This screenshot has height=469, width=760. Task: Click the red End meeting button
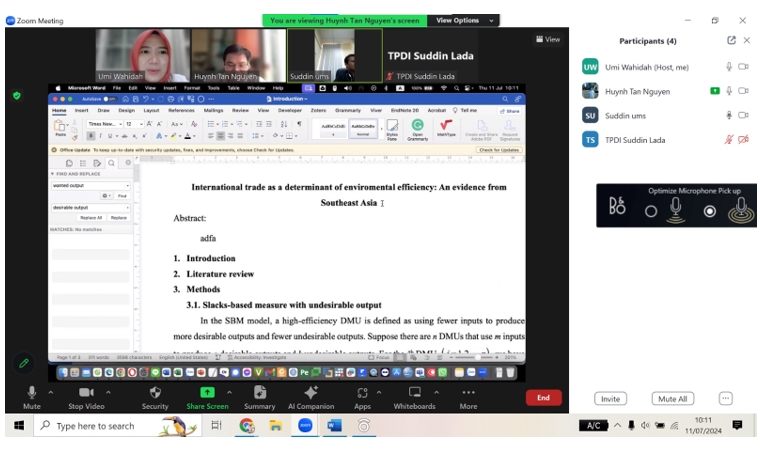[x=543, y=398]
